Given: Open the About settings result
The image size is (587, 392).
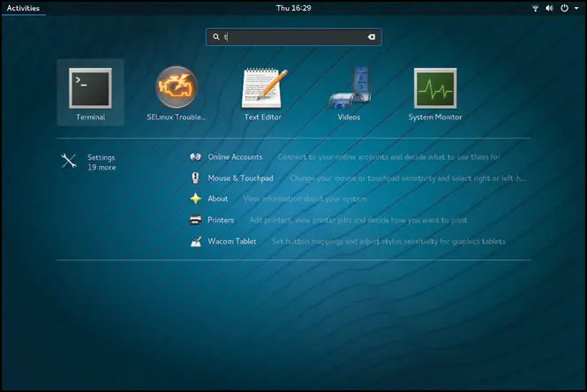Looking at the screenshot, I should [217, 199].
